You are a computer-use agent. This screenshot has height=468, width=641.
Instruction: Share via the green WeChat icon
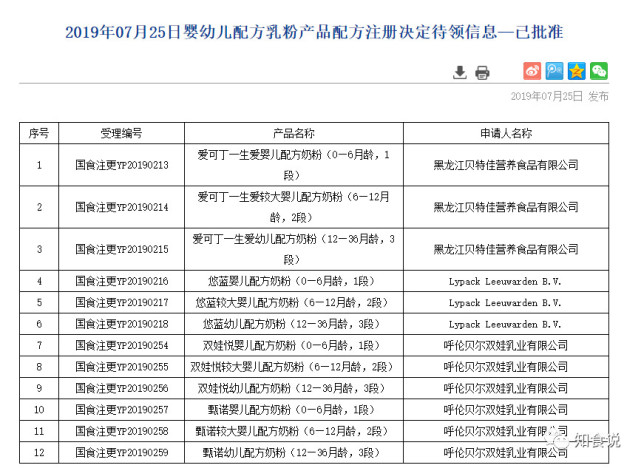(599, 71)
